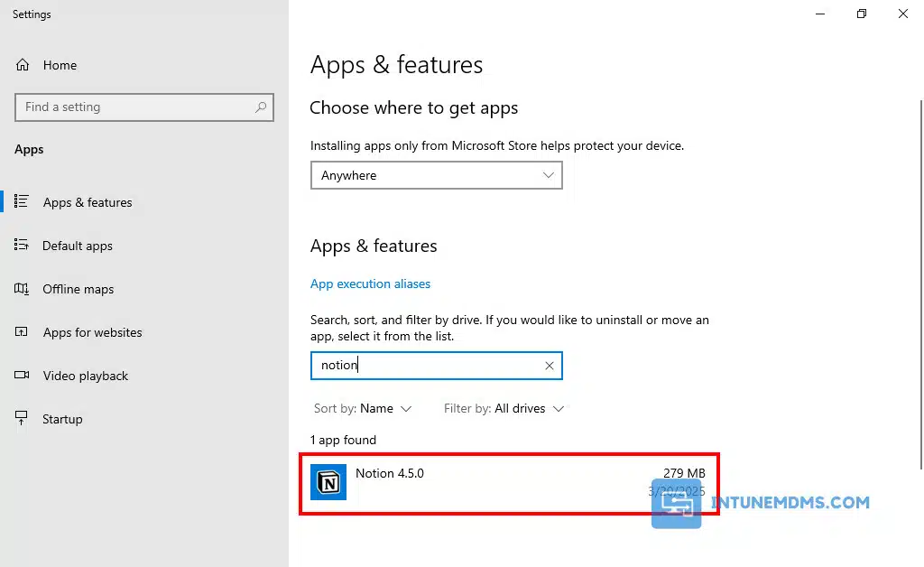Click the magnifier icon in Find a setting
This screenshot has width=924, height=567.
261,107
